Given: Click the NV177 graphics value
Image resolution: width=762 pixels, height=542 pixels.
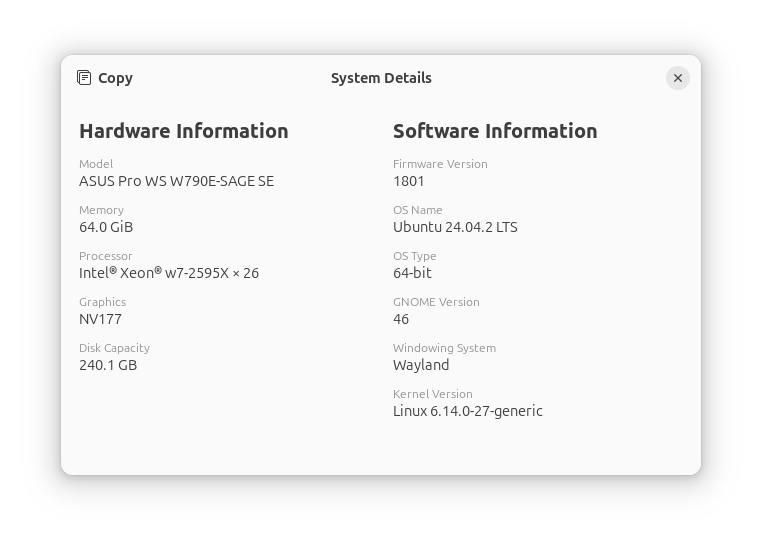Looking at the screenshot, I should coord(100,319).
